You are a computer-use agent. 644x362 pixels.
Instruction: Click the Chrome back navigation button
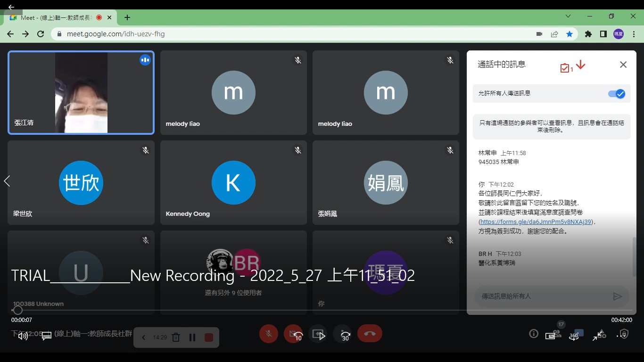tap(10, 34)
